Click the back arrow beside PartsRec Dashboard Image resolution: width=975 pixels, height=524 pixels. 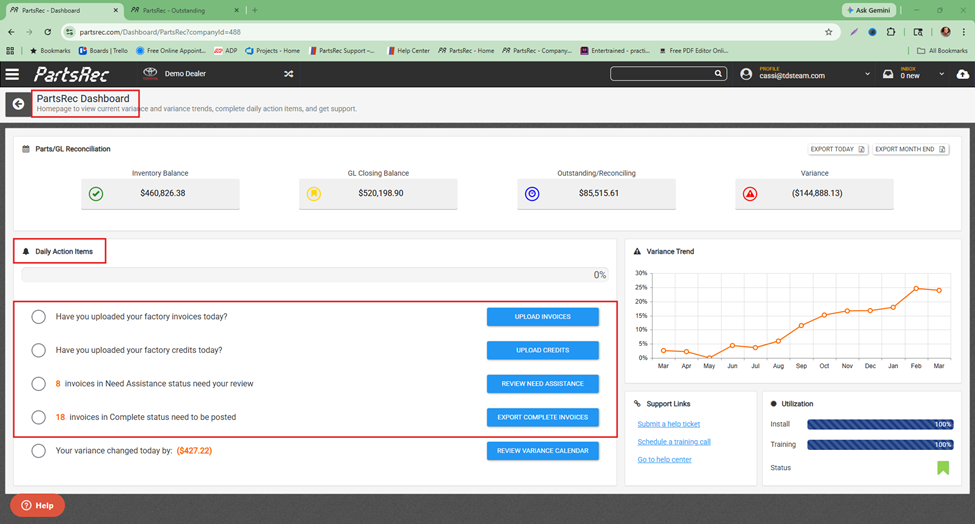(19, 104)
